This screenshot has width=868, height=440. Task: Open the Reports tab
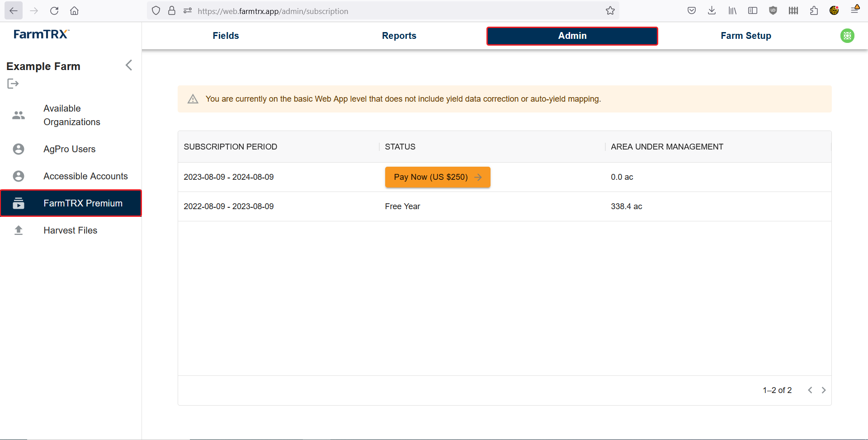pyautogui.click(x=399, y=36)
